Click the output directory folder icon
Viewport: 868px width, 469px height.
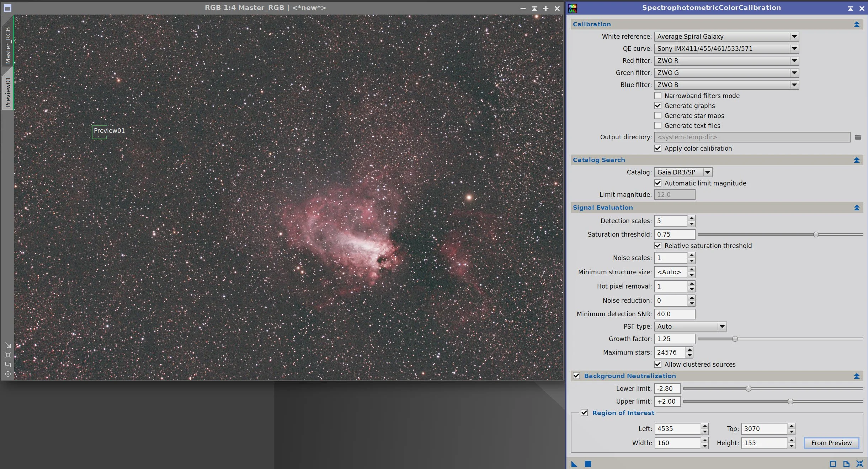(858, 137)
